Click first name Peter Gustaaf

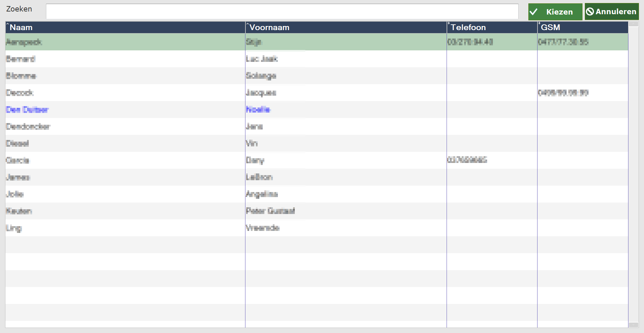[270, 211]
